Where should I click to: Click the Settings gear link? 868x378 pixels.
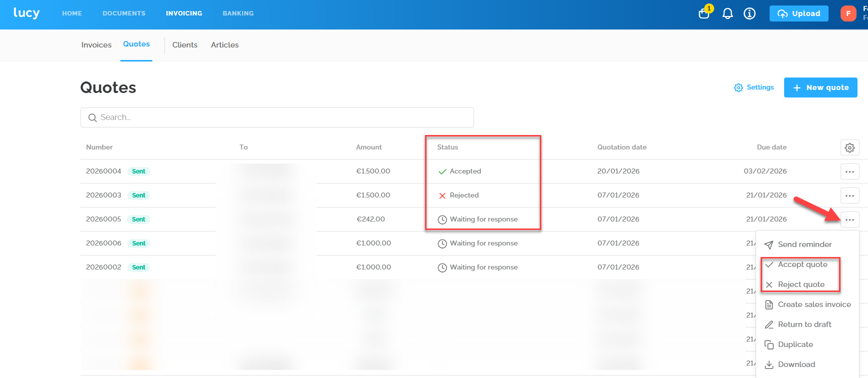754,87
